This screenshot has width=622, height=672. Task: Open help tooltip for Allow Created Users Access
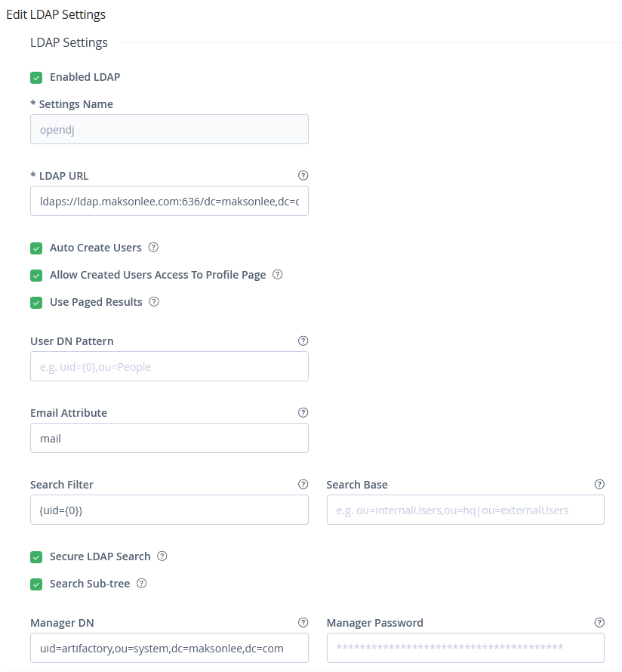coord(277,275)
